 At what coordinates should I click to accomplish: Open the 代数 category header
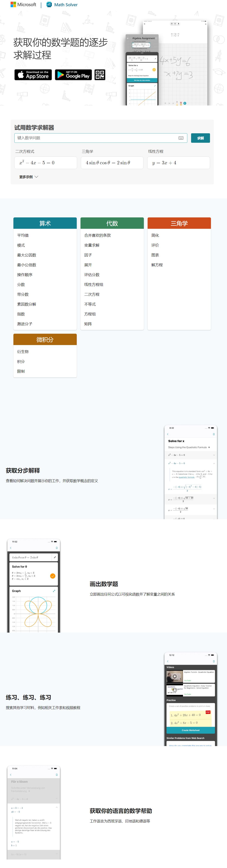tap(112, 223)
